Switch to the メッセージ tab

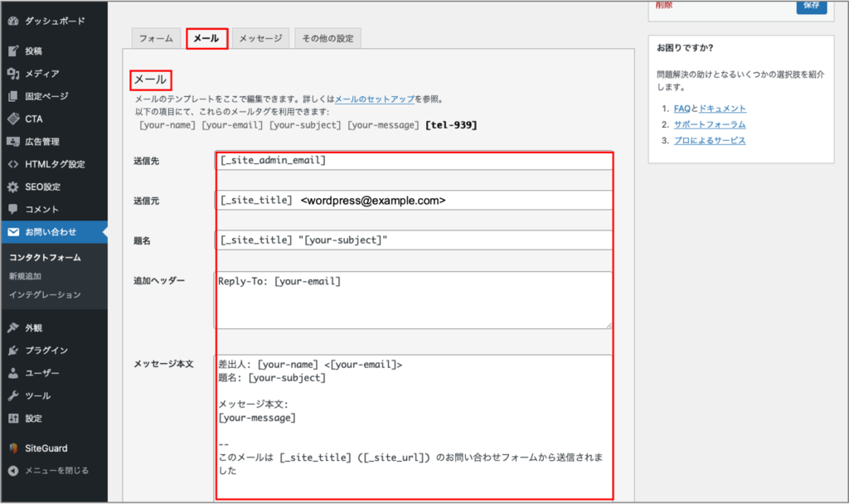coord(260,38)
